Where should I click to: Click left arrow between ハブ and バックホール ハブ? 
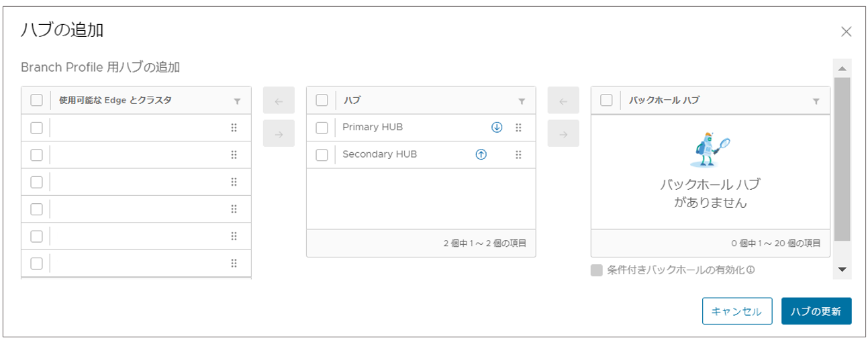point(564,102)
